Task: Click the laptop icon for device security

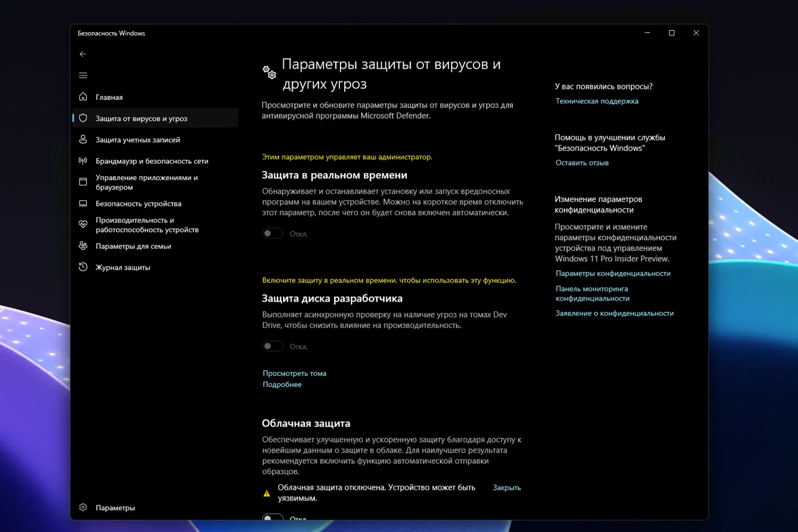Action: (x=83, y=203)
